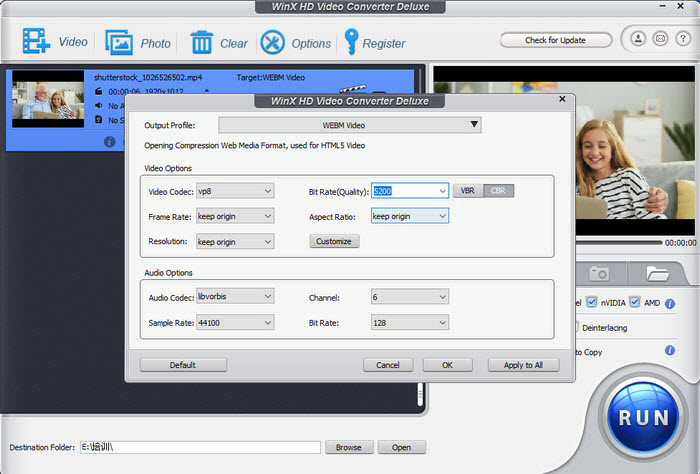Select VBR bit rate mode
This screenshot has height=474, width=700.
pos(468,191)
